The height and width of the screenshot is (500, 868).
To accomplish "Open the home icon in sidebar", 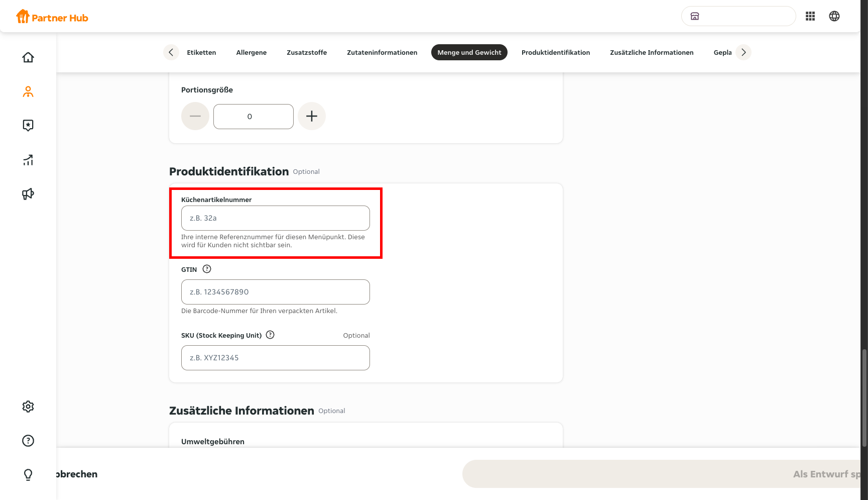I will [28, 57].
